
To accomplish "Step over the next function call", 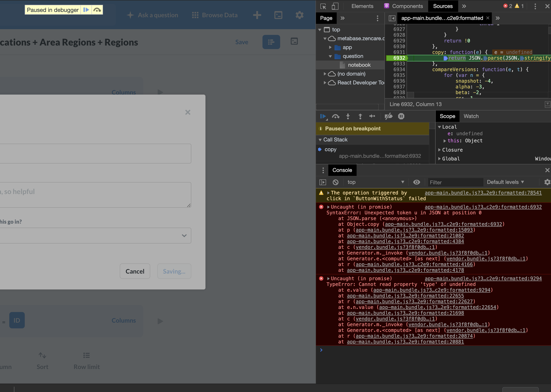I will tap(336, 116).
